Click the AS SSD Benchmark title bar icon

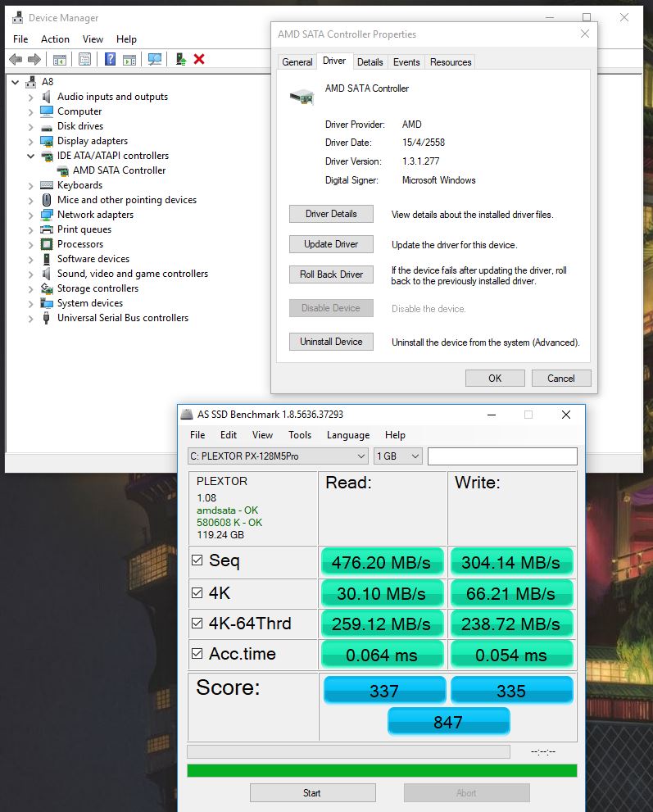coord(186,415)
